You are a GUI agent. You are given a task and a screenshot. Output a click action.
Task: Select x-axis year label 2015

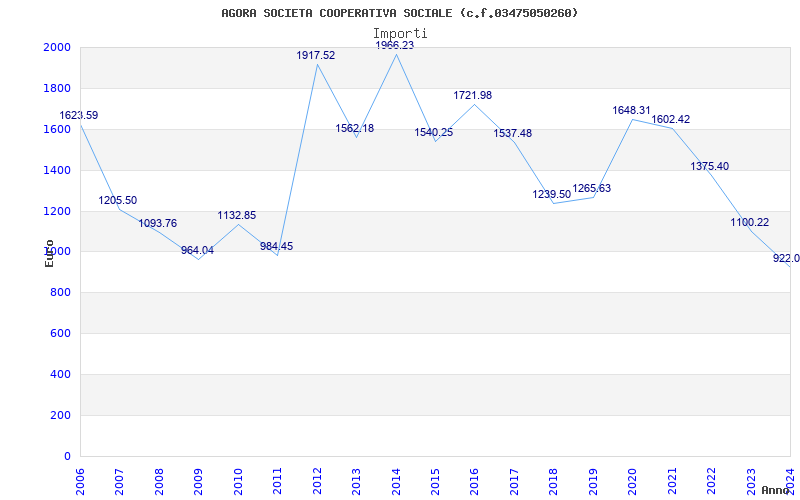click(x=436, y=482)
